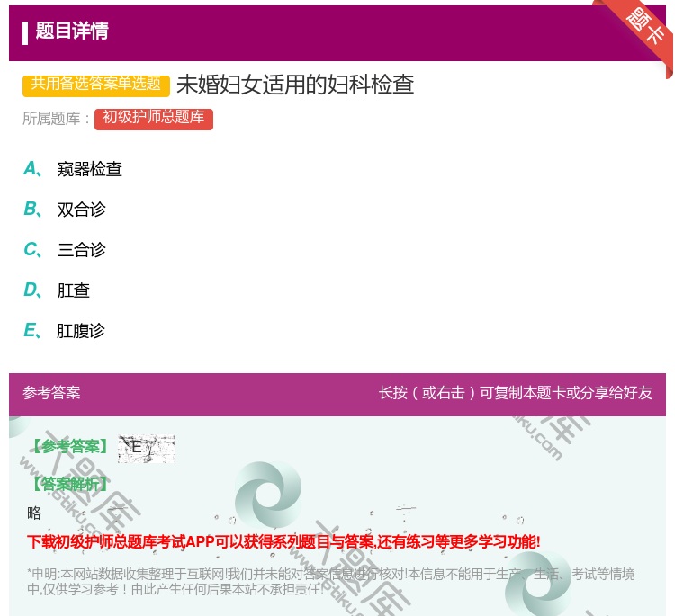Click the 共用备选答案单选题 type badge
The height and width of the screenshot is (616, 675).
coord(96,85)
